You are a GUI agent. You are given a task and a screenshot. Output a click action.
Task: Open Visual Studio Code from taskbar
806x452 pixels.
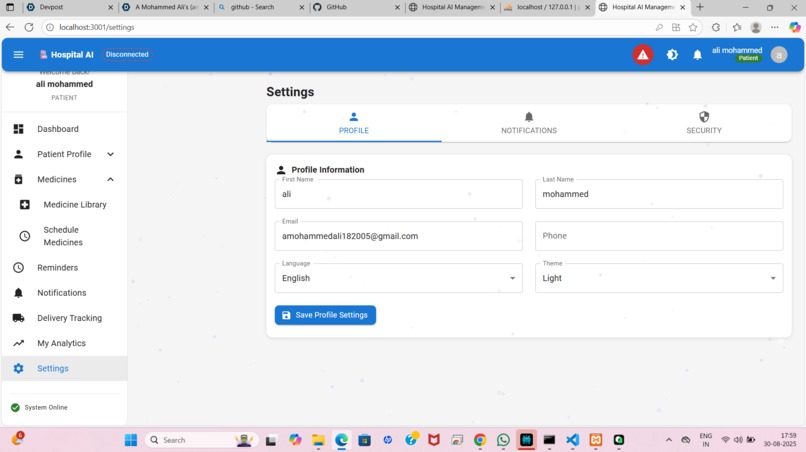[572, 440]
